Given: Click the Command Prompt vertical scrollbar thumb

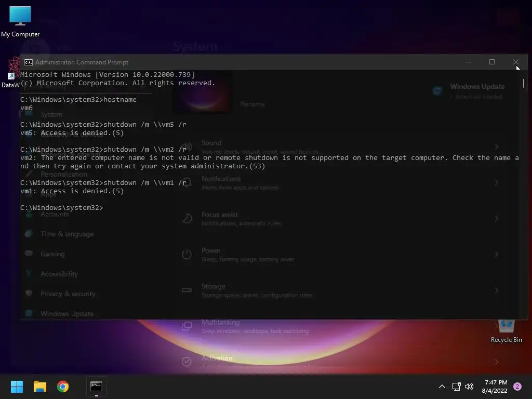Looking at the screenshot, I should click(524, 83).
